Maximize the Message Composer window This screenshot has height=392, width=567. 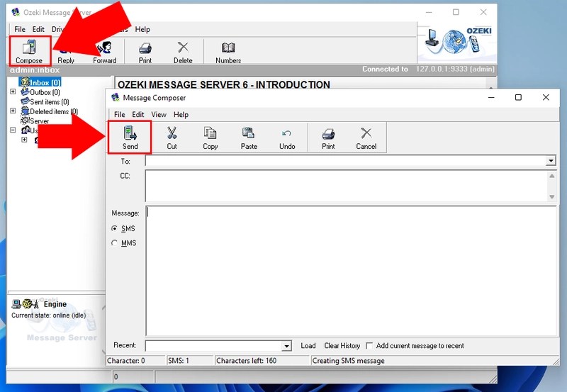[x=518, y=97]
